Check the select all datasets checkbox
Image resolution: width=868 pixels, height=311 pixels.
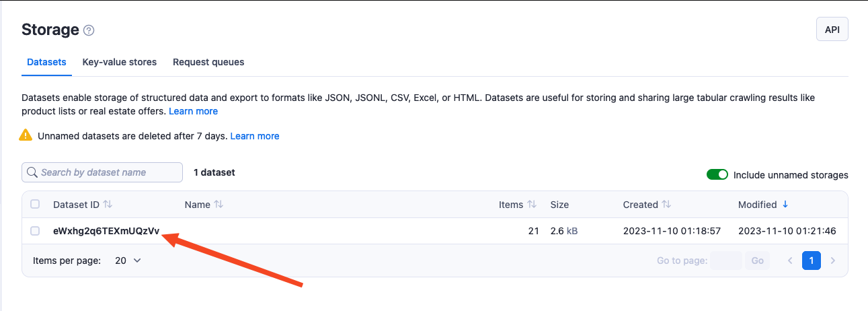point(36,205)
